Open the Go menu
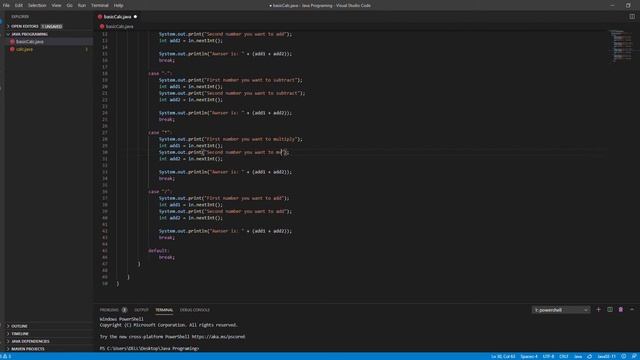Screen dimensions: 640x360 coord(69,5)
